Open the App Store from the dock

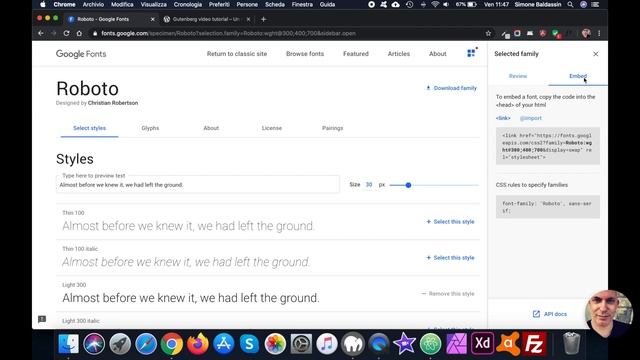click(223, 344)
